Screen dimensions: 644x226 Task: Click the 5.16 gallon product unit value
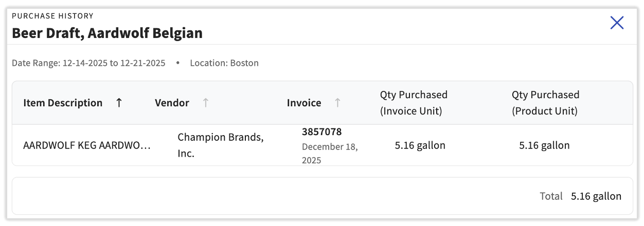(x=544, y=145)
